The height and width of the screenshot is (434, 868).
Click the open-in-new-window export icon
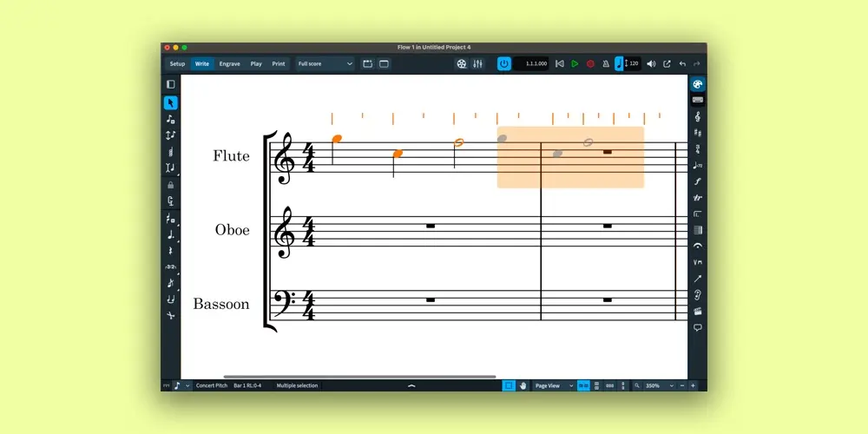667,63
